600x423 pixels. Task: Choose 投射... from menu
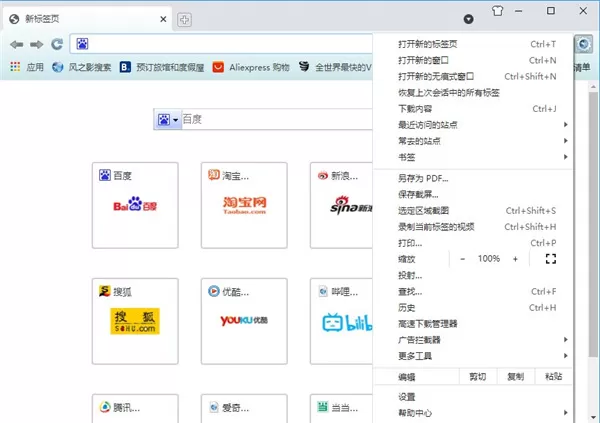[473, 275]
